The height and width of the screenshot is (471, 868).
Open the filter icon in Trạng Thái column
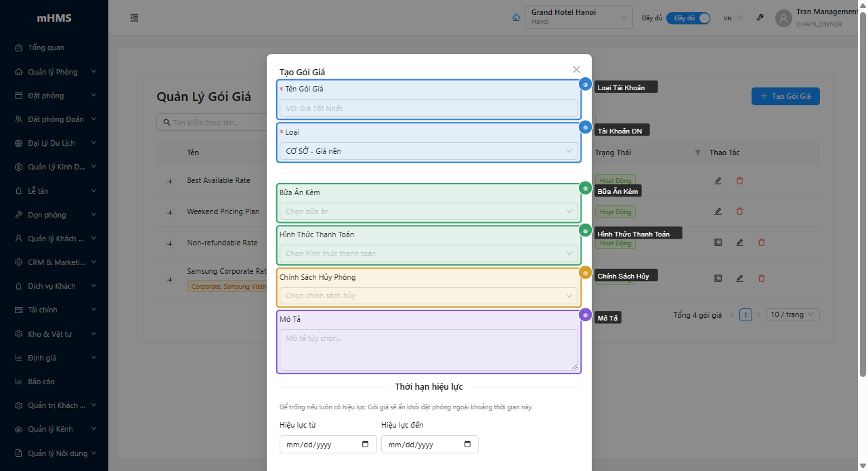click(698, 152)
